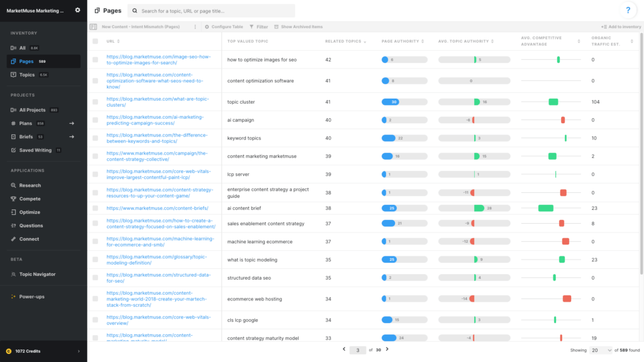Viewport: 644px width, 362px height.
Task: Check the image-seo-how-to-optimize row checkbox
Action: click(96, 60)
